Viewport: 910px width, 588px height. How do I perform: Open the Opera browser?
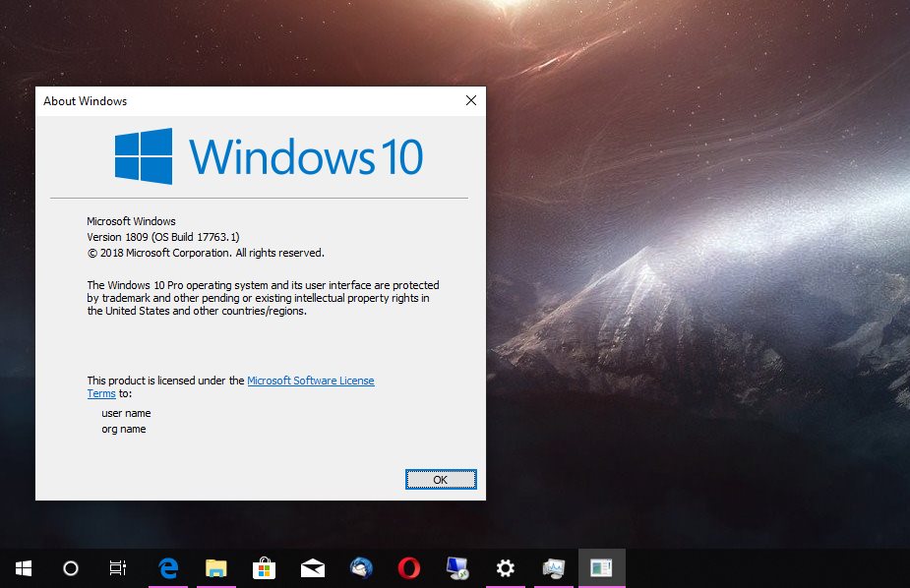408,568
